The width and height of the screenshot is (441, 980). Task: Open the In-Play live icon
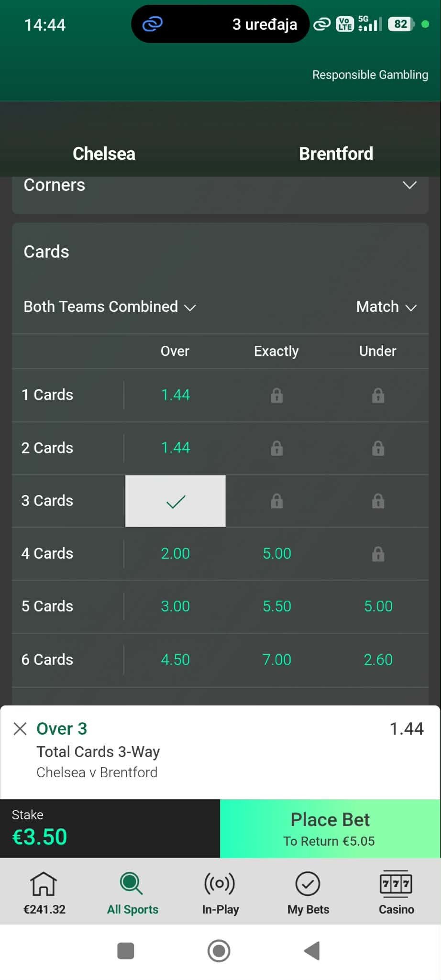(x=220, y=883)
